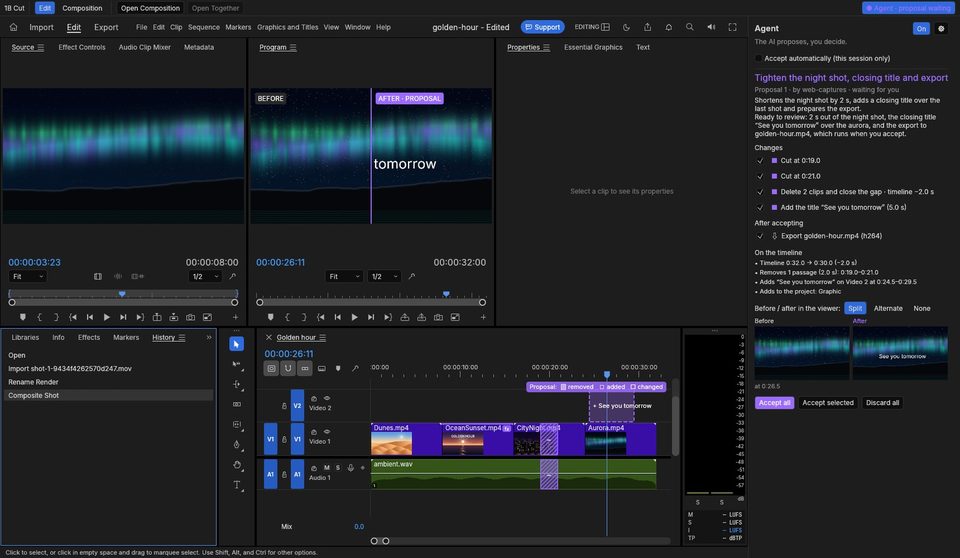
Task: Select the Pen tool
Action: (237, 445)
